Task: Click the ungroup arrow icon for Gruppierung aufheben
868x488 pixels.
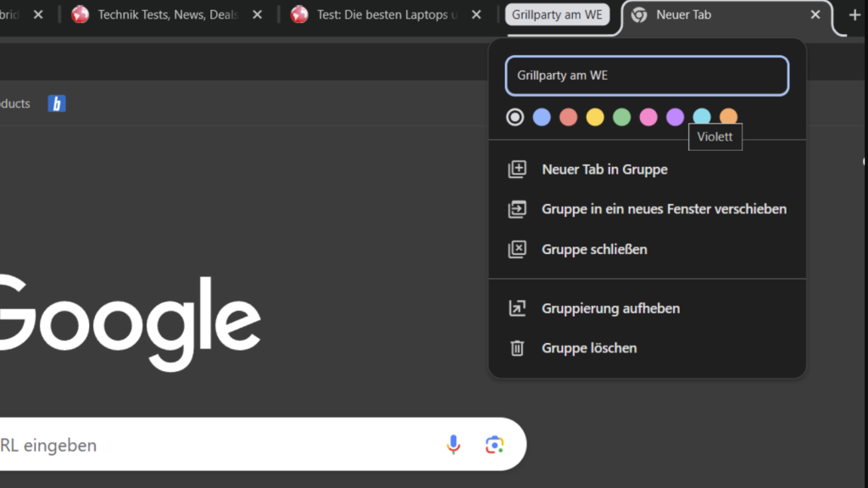Action: point(516,308)
